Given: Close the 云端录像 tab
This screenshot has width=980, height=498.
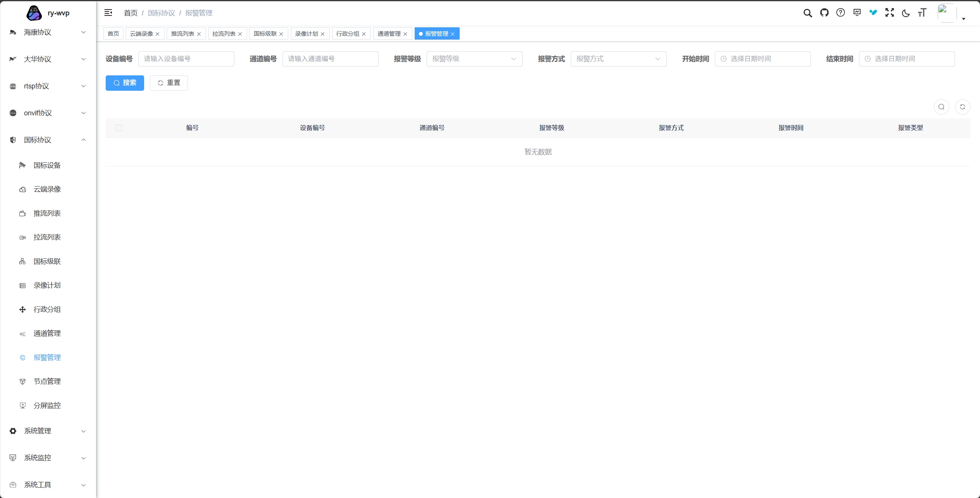Looking at the screenshot, I should click(x=157, y=34).
